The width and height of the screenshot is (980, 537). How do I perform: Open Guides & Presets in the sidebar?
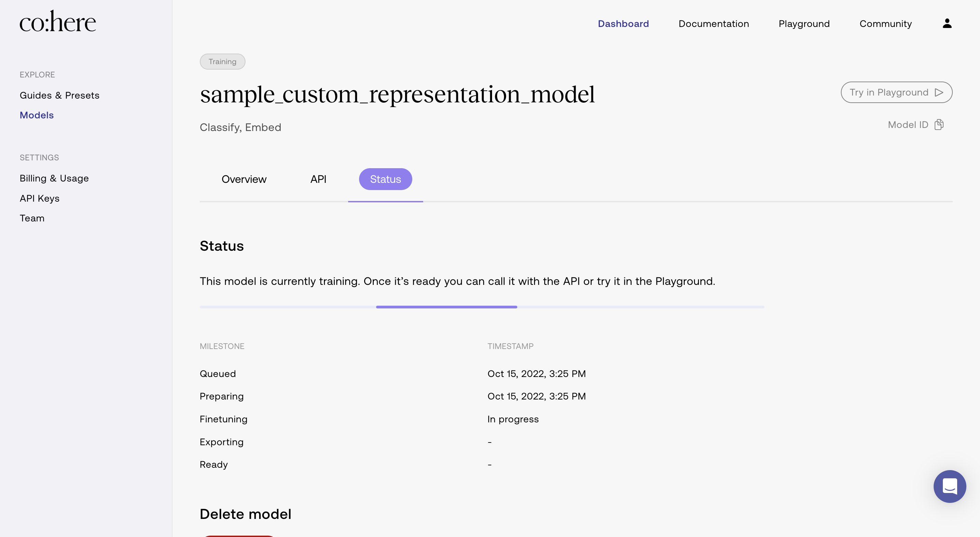(x=59, y=95)
